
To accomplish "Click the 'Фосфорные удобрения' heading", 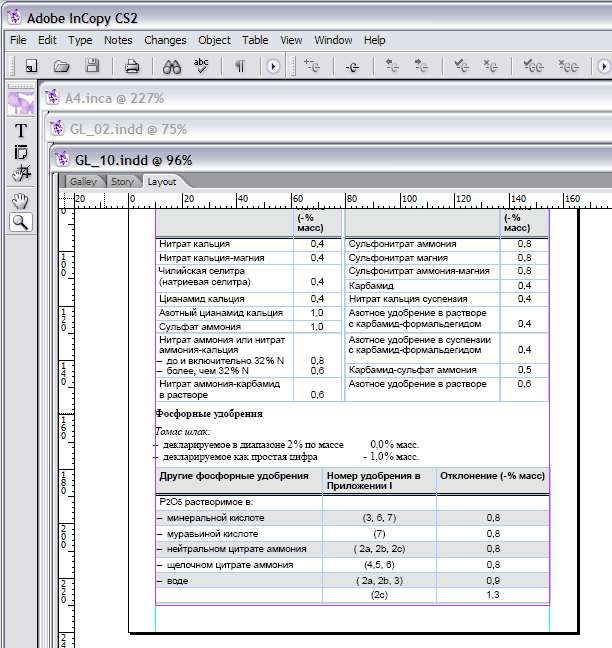I will click(209, 414).
